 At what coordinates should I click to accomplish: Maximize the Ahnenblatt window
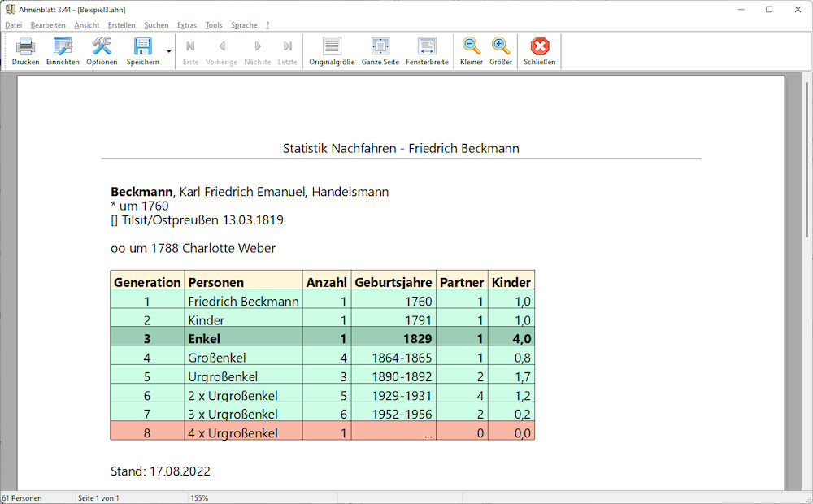[x=769, y=9]
